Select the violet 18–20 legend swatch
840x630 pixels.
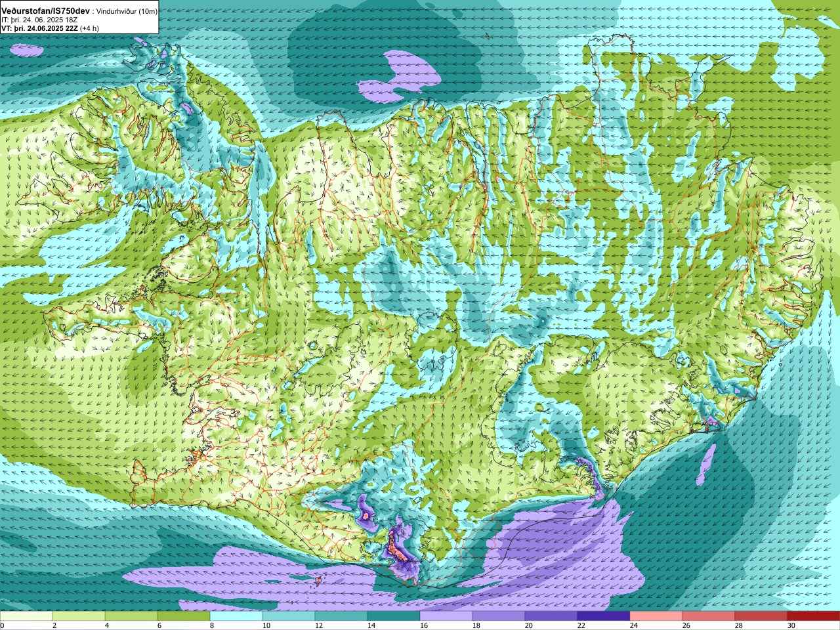(x=499, y=616)
